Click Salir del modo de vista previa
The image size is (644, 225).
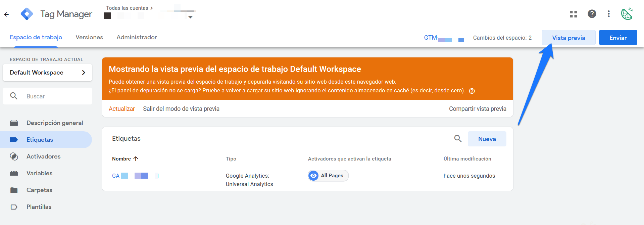181,109
